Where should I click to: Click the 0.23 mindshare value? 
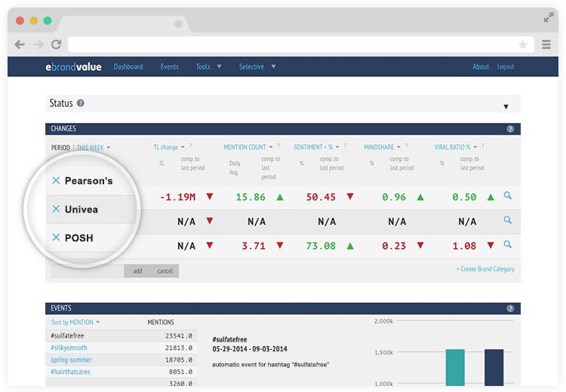[x=394, y=246]
